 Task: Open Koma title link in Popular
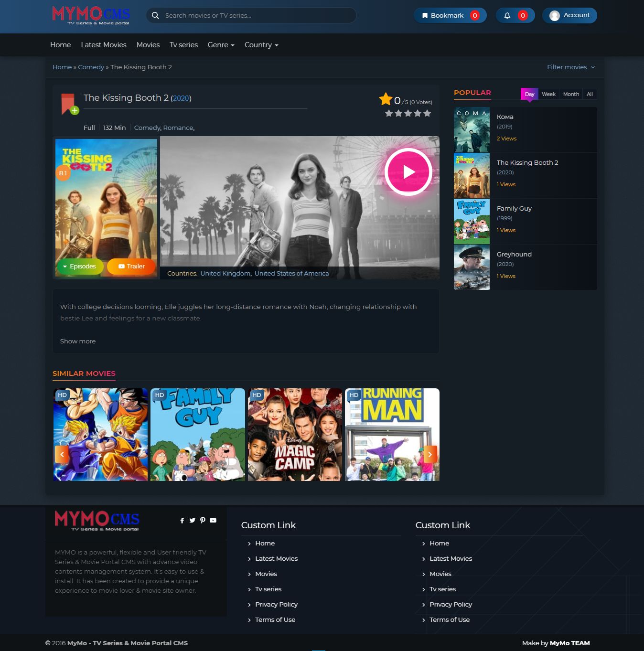[505, 117]
